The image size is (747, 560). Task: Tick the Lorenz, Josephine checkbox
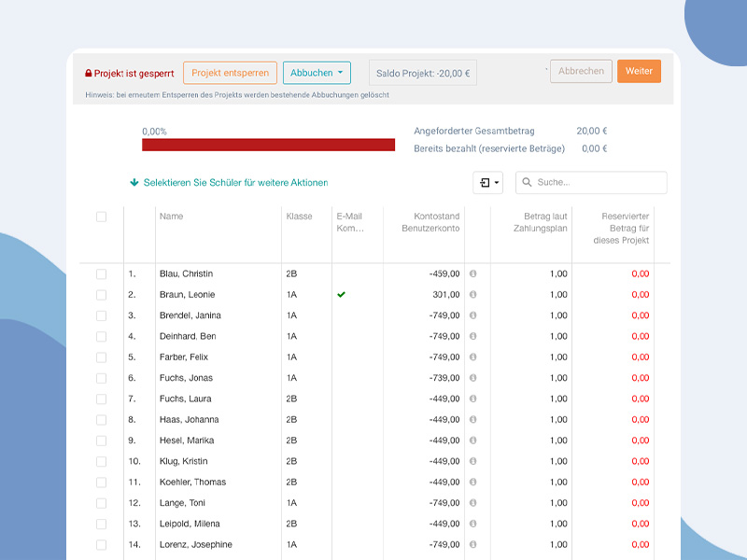101,545
